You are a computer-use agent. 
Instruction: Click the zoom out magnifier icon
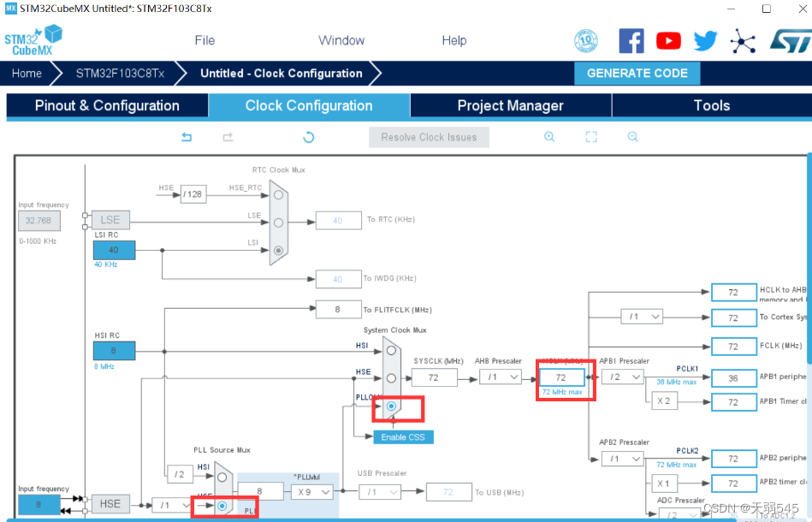tap(633, 137)
